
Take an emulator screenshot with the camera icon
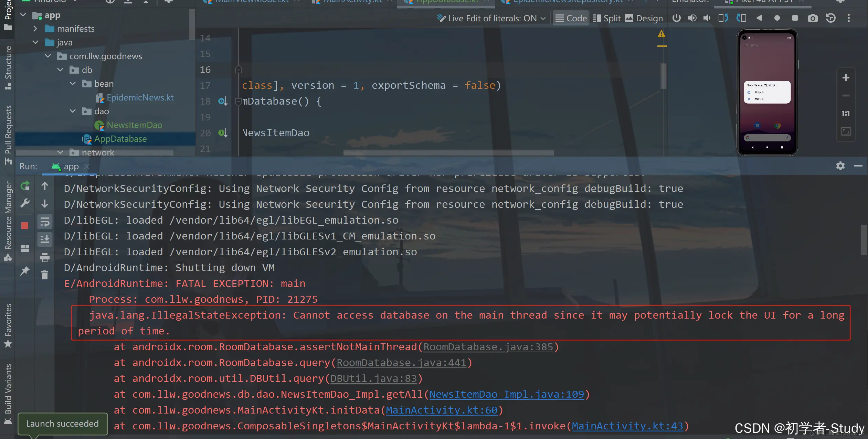click(813, 18)
